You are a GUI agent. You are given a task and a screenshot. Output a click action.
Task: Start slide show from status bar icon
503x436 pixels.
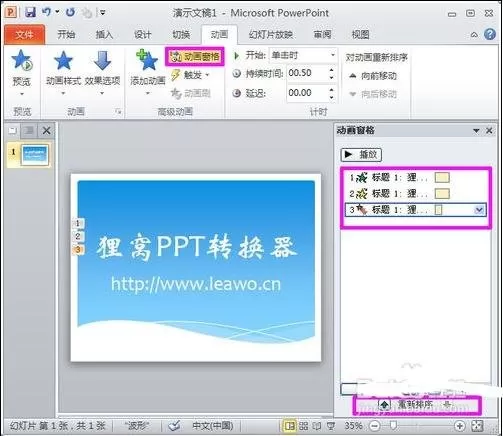[331, 426]
